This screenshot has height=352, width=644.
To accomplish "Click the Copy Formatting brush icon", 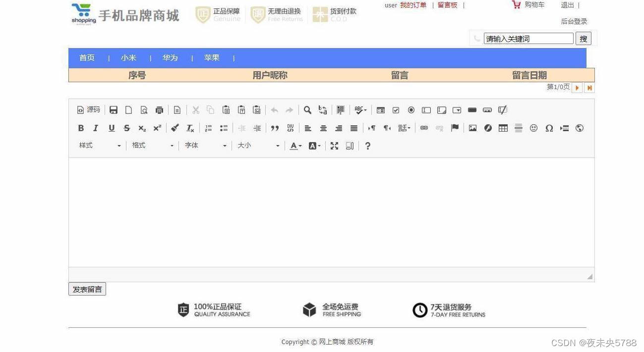I will coord(175,128).
